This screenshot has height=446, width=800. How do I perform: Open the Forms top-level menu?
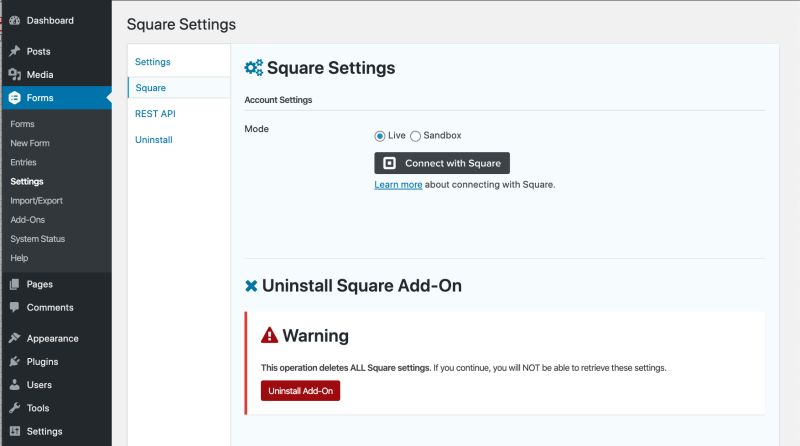click(x=56, y=97)
